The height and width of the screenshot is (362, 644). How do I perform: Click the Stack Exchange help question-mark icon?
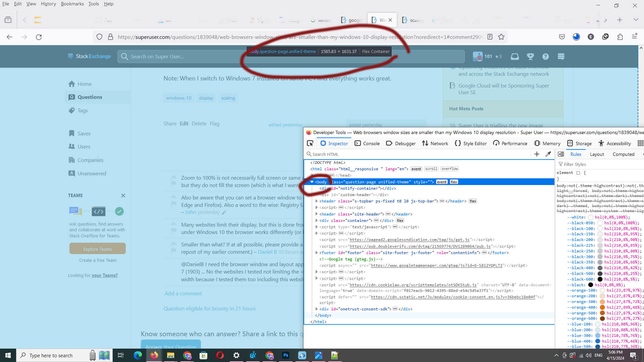[x=546, y=57]
